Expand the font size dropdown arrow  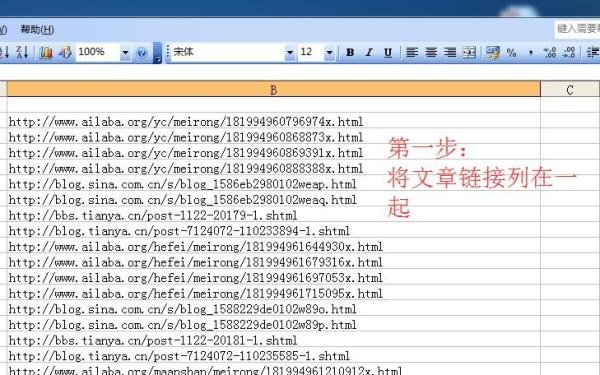[329, 52]
